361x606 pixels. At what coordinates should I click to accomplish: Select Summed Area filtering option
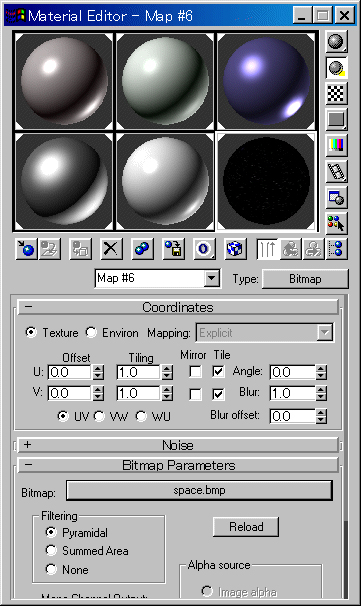(51, 550)
